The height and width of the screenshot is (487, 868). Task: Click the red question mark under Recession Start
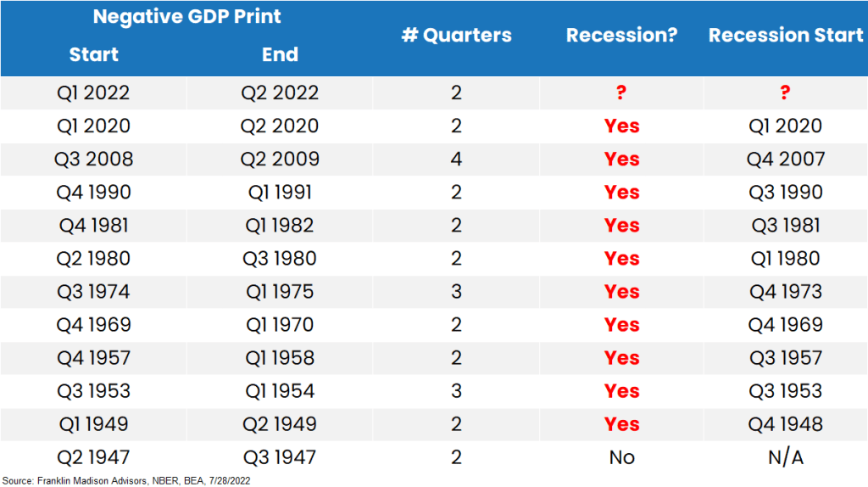(x=786, y=92)
